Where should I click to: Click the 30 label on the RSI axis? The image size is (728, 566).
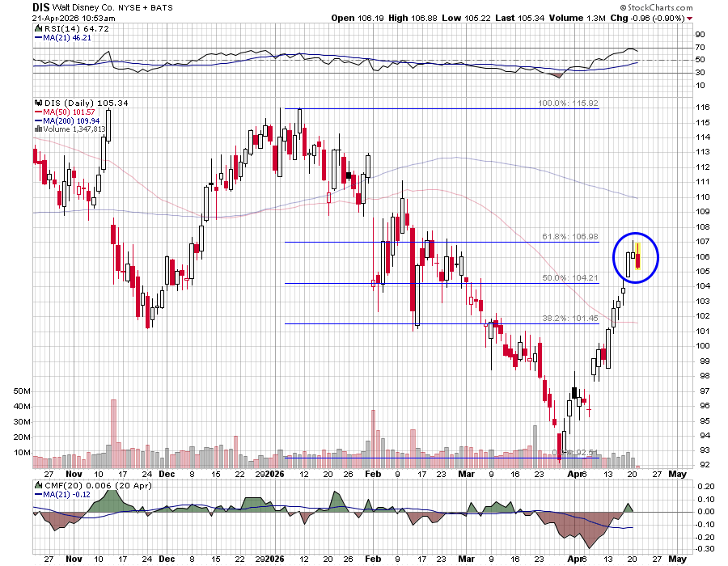[x=700, y=73]
